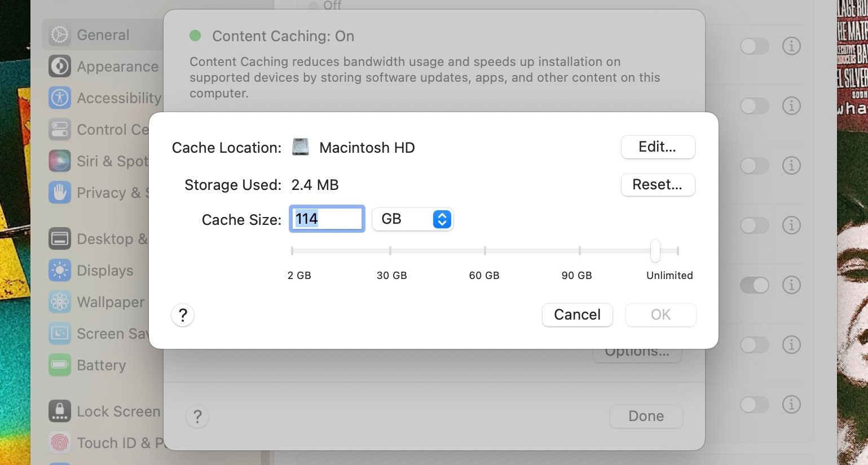Viewport: 868px width, 465px height.
Task: Disable the enabled sharing toggle switch
Action: 754,285
